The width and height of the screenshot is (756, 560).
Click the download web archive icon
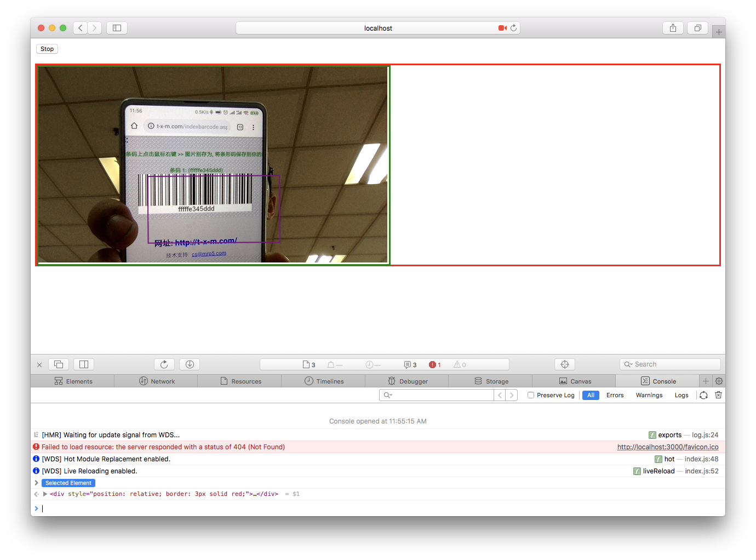tap(189, 364)
